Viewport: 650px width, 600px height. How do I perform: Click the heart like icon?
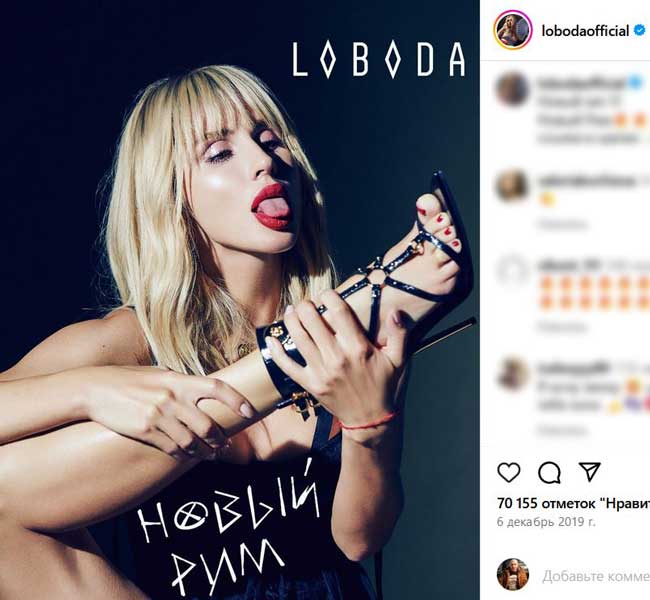(509, 472)
